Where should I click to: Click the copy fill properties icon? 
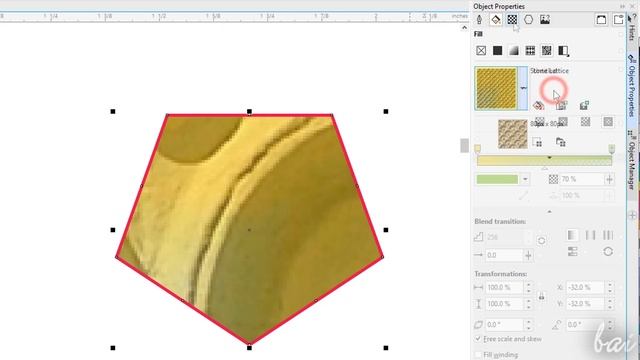point(561,106)
